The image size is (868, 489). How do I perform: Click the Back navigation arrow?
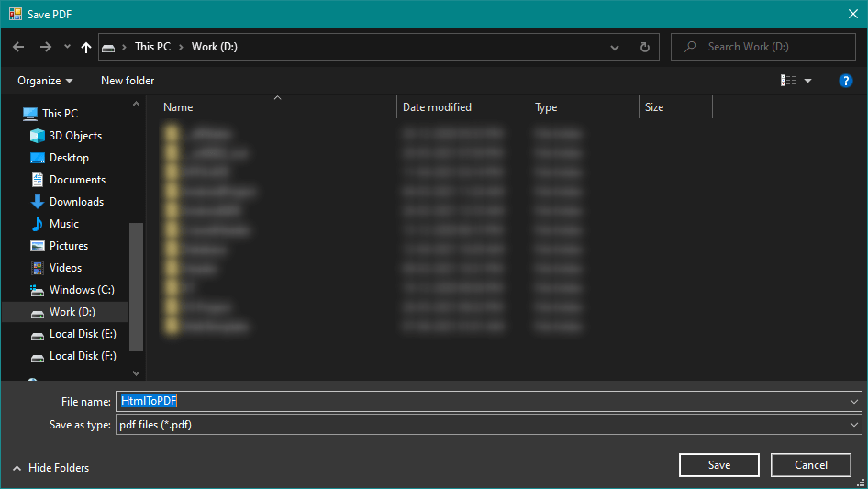tap(18, 47)
